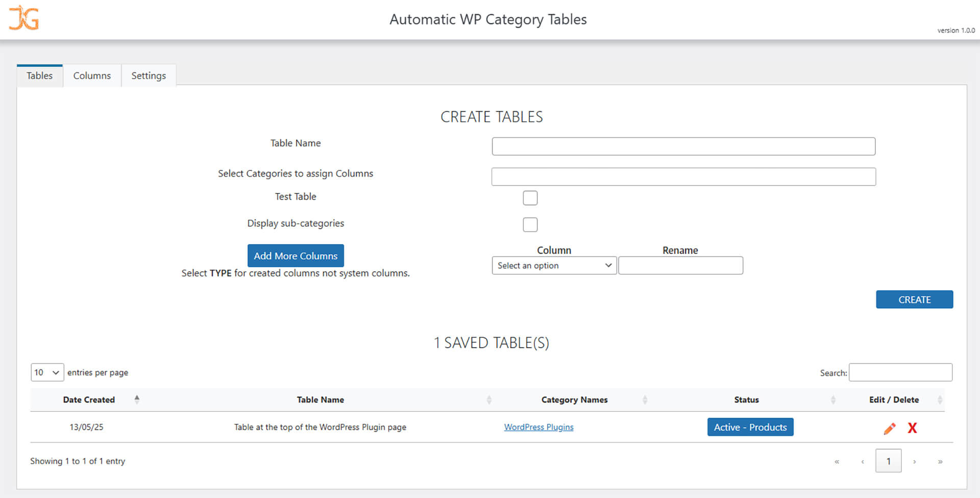Open the WordPress Plugins category link
The height and width of the screenshot is (498, 980).
click(538, 427)
